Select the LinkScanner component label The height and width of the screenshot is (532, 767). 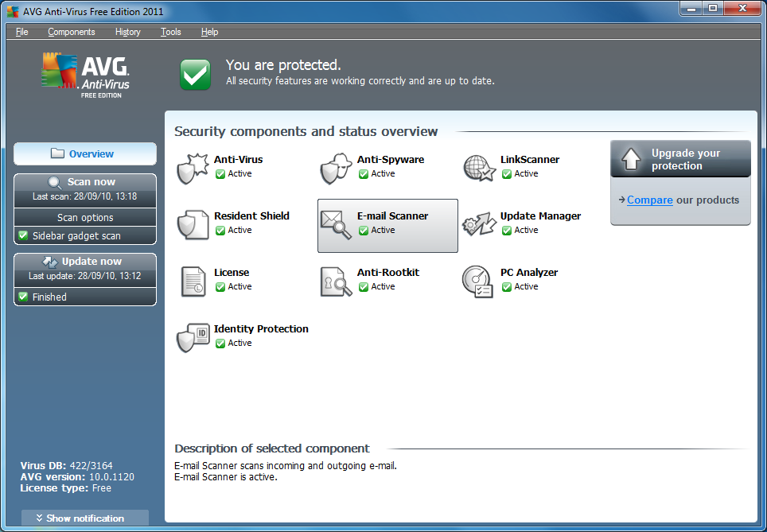[530, 159]
